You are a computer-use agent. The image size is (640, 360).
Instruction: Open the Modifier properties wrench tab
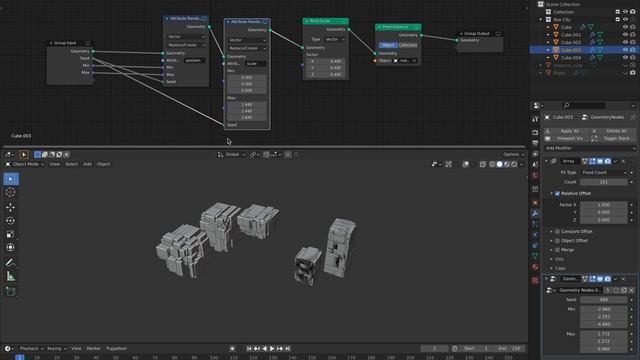tap(535, 213)
